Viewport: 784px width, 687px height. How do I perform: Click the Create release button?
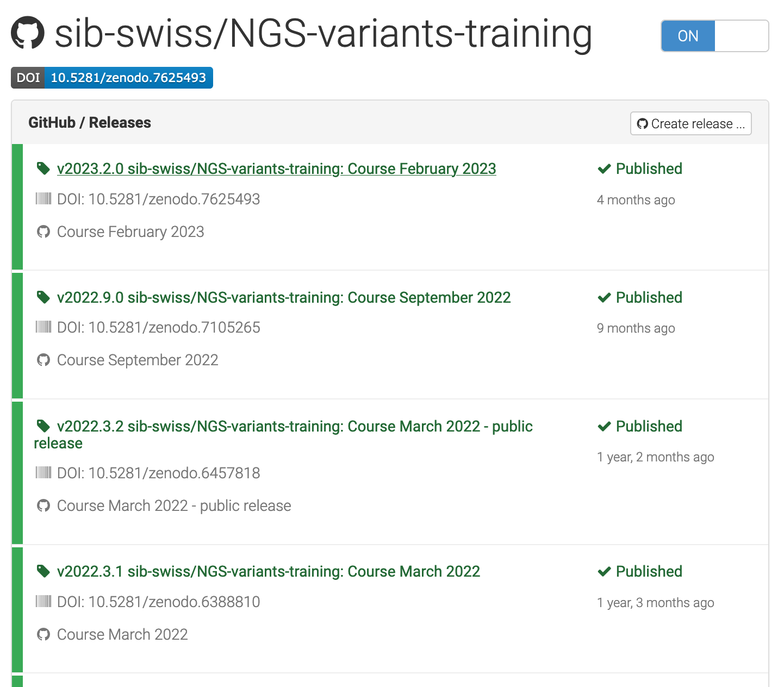(x=691, y=123)
